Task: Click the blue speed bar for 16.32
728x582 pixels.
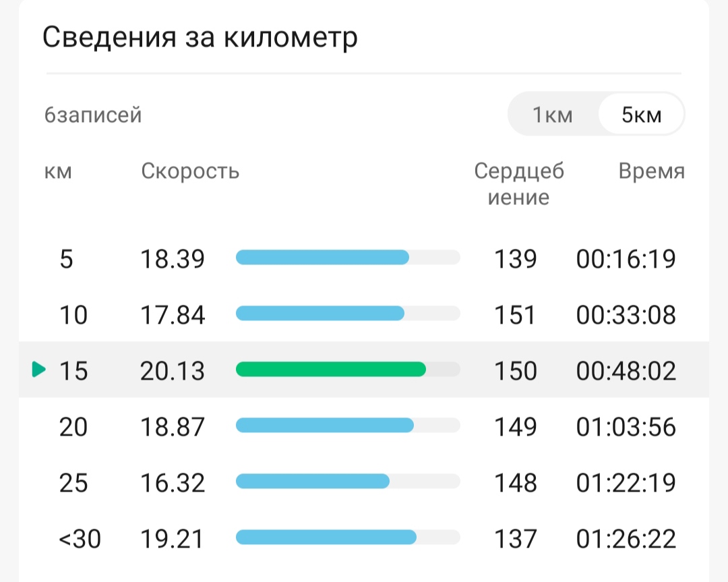Action: [313, 482]
